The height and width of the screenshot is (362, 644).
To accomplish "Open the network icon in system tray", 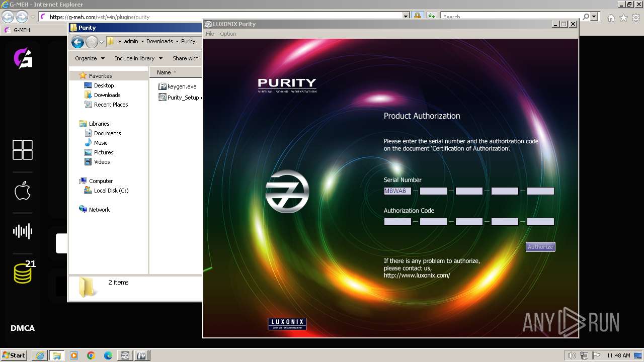I will (x=584, y=355).
